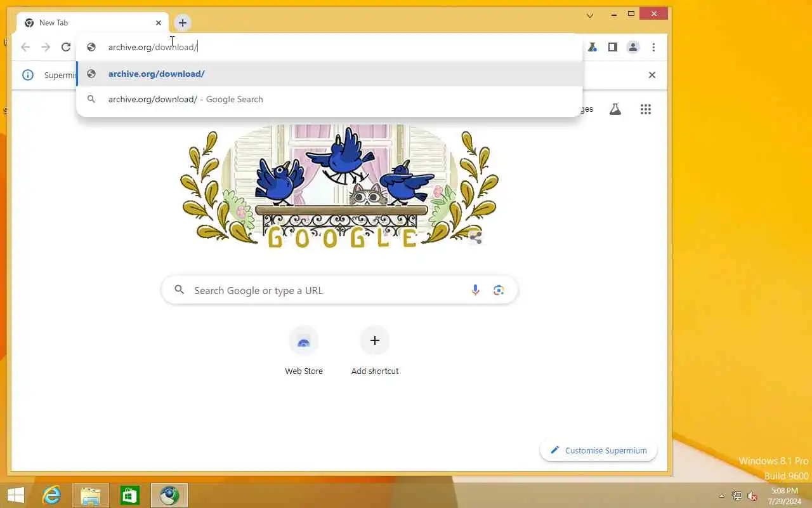
Task: Click the volume tray icon
Action: [753, 496]
